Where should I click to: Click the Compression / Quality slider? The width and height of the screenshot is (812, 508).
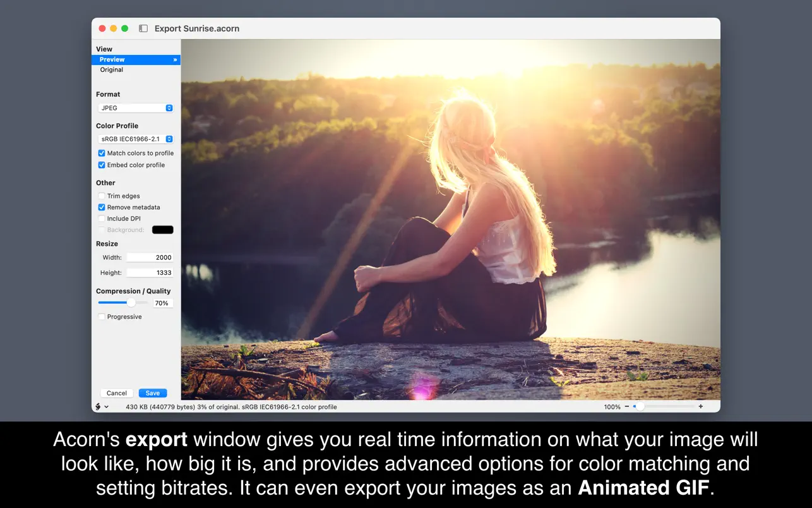pos(123,303)
